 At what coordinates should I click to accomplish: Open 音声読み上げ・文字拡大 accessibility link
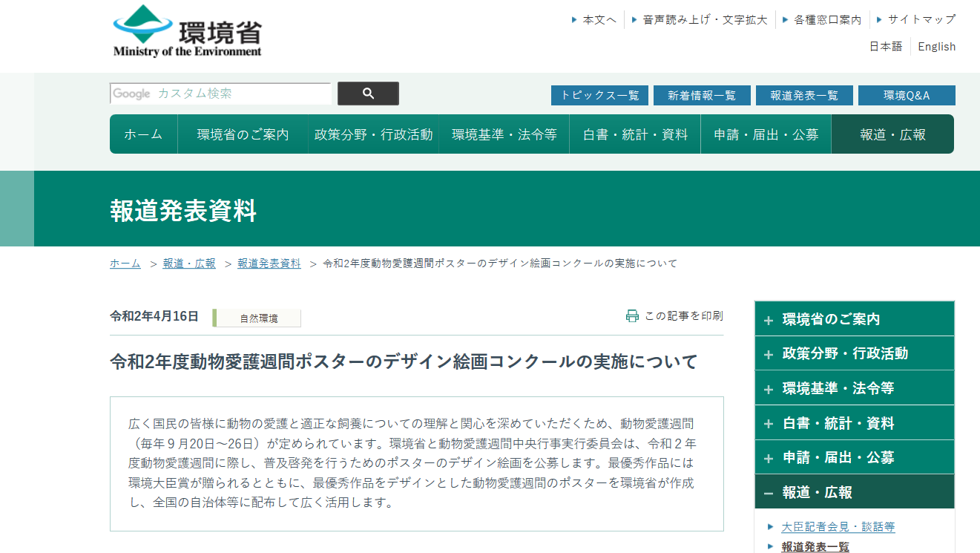(x=705, y=19)
